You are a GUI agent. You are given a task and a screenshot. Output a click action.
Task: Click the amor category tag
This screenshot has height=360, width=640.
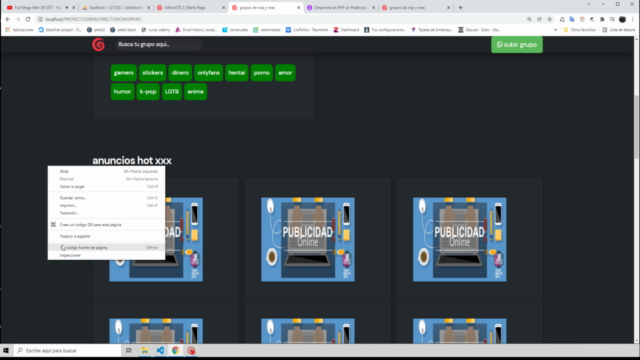click(285, 73)
